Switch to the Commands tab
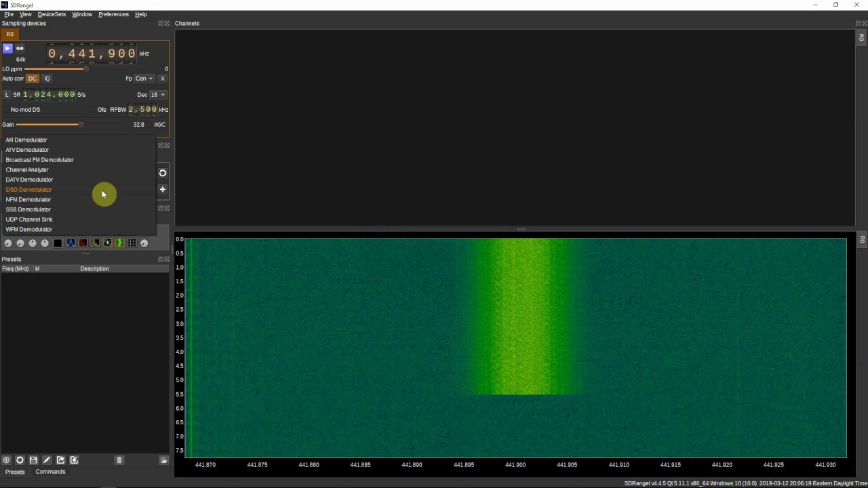The width and height of the screenshot is (868, 488). click(51, 472)
